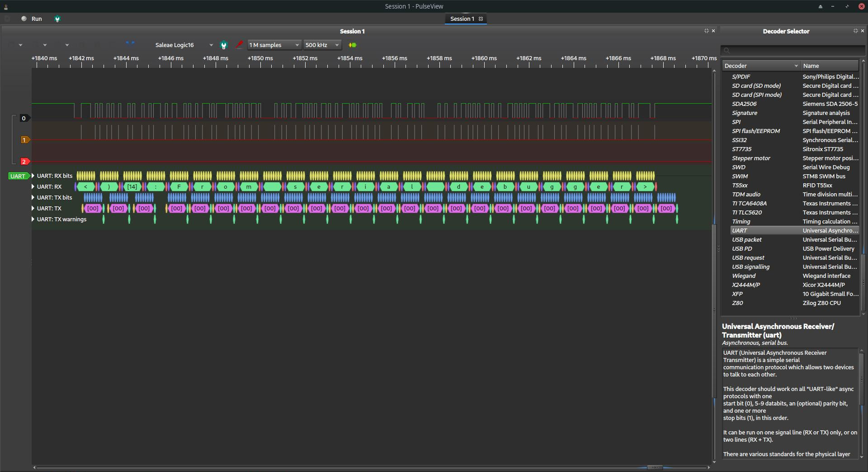Select the ST7735 decoder

pyautogui.click(x=794, y=149)
